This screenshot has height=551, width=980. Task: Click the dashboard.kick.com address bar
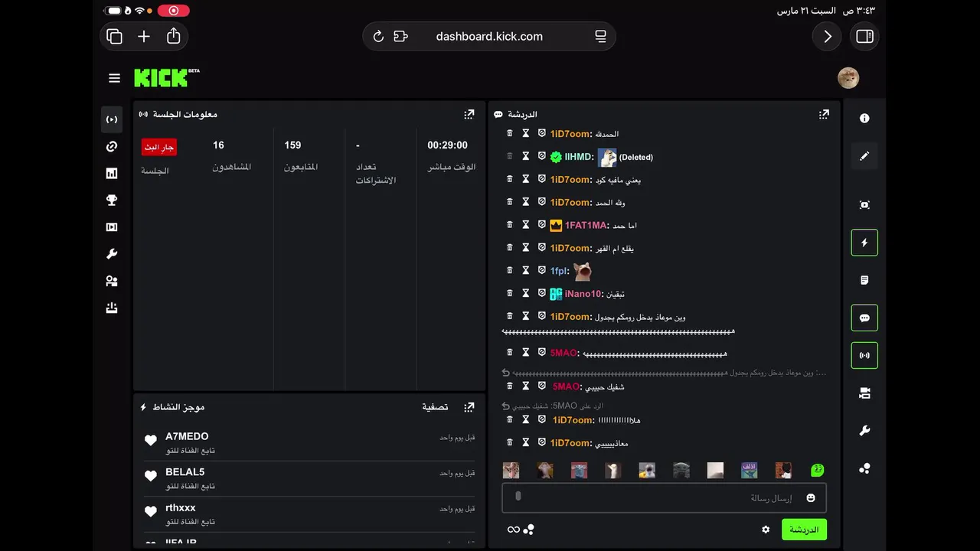click(489, 36)
